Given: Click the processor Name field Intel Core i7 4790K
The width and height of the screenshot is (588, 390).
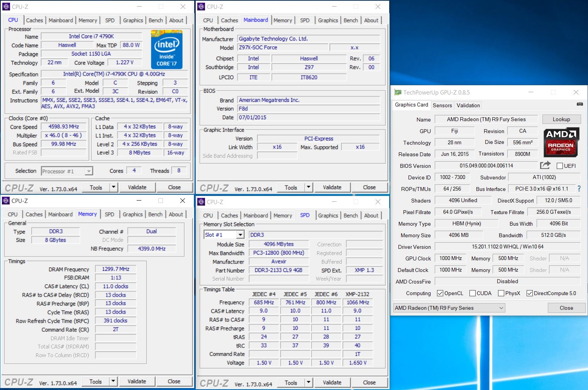Looking at the screenshot, I should pos(91,36).
